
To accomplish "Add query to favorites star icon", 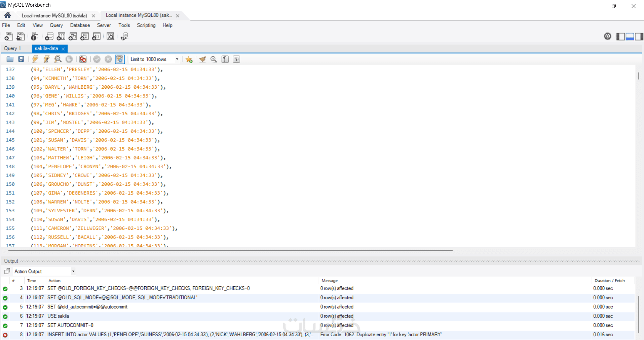I will point(189,59).
